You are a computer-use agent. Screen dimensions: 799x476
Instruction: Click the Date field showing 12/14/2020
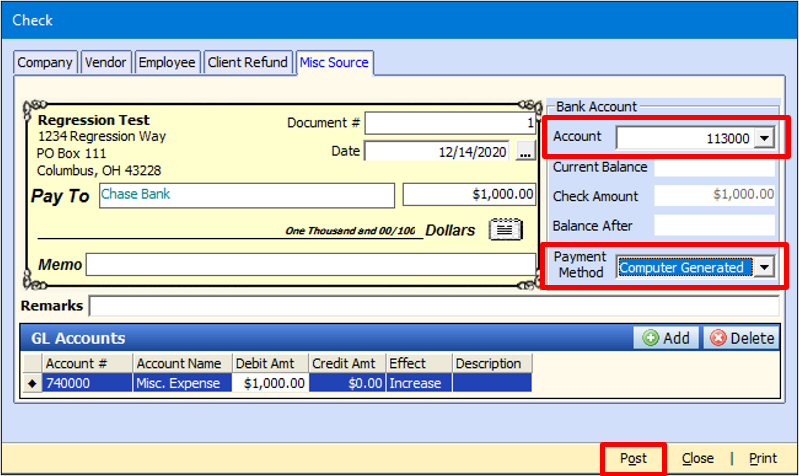(x=437, y=151)
